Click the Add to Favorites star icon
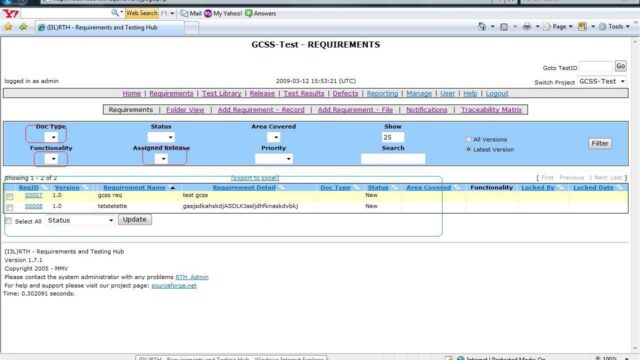The image size is (640, 360). [23, 27]
